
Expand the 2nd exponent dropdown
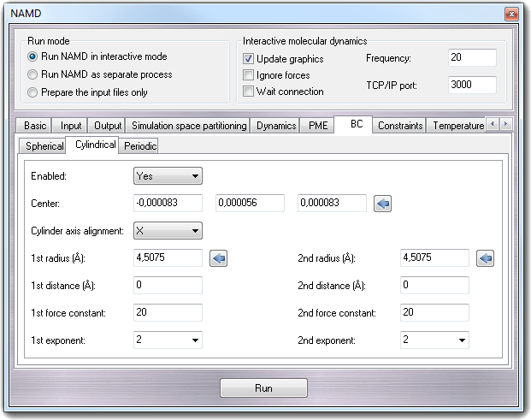pyautogui.click(x=434, y=340)
